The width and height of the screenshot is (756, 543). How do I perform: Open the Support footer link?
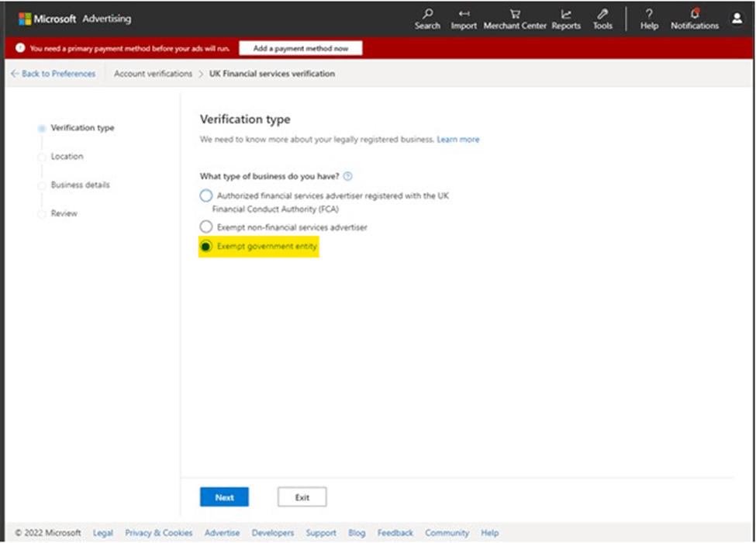click(321, 533)
